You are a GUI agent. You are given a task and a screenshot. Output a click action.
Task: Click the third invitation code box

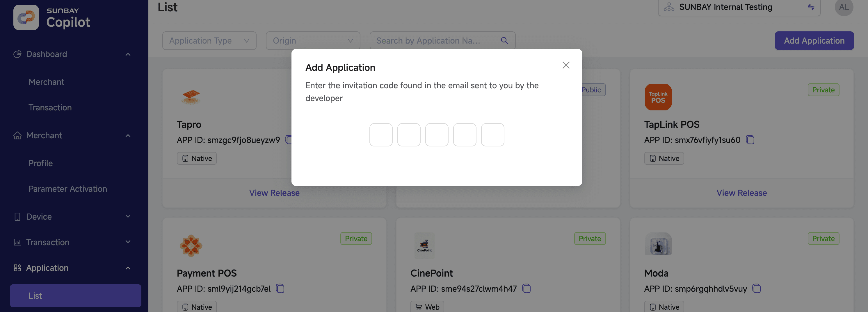[437, 135]
